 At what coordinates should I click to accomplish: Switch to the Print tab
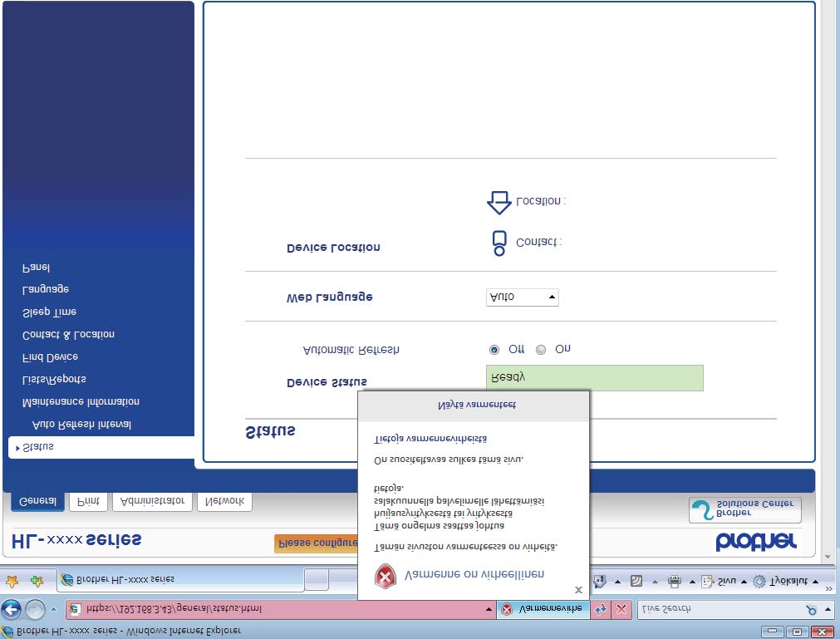tap(88, 501)
